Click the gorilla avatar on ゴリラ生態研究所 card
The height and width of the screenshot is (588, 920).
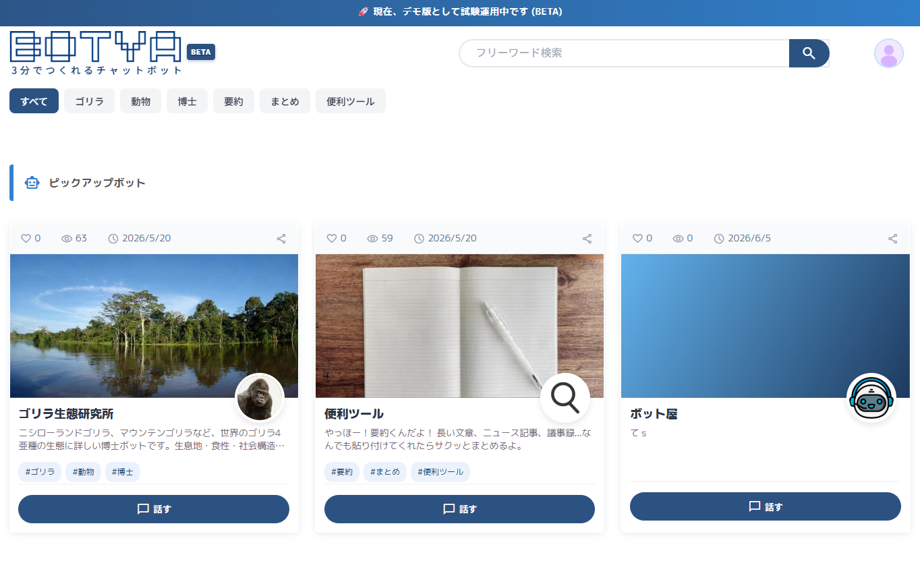point(260,398)
